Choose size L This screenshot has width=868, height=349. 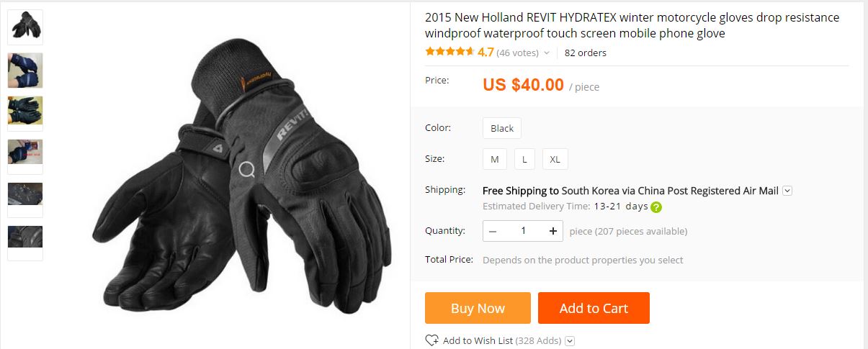tap(524, 159)
